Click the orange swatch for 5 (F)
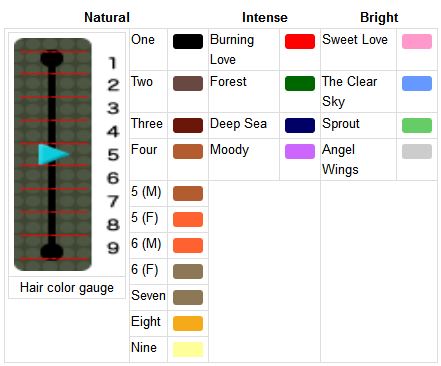The width and height of the screenshot is (441, 366). (x=188, y=220)
